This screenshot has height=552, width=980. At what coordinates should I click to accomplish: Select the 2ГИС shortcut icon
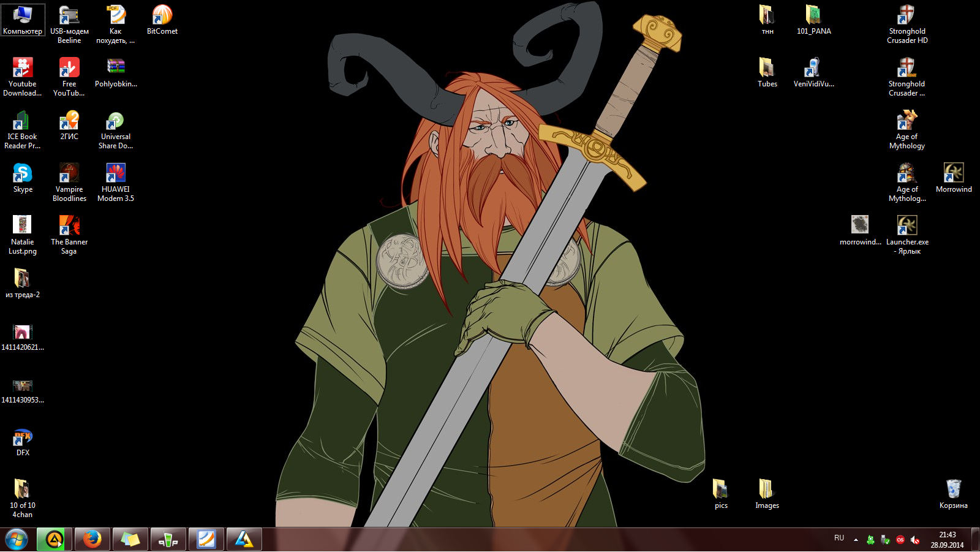pos(69,125)
